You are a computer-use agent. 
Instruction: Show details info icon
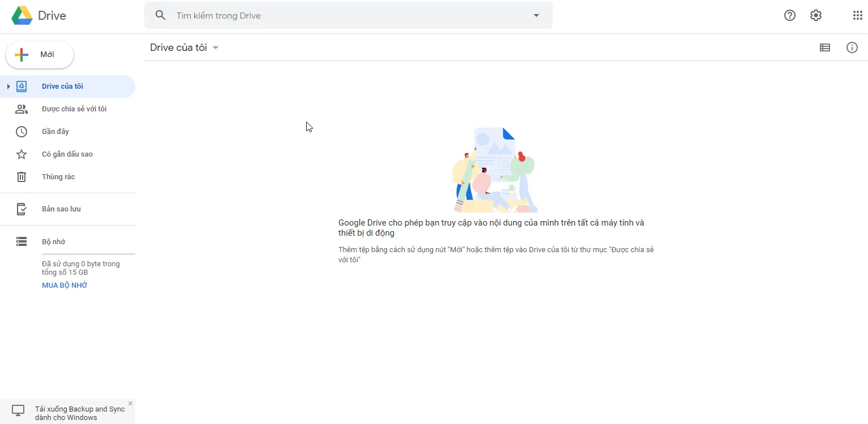pyautogui.click(x=852, y=47)
